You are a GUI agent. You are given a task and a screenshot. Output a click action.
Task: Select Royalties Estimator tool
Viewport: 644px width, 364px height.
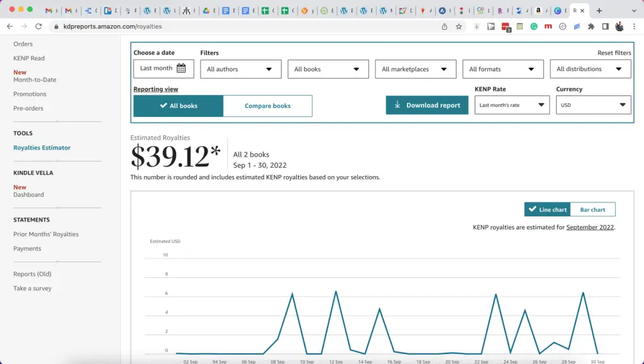(42, 148)
